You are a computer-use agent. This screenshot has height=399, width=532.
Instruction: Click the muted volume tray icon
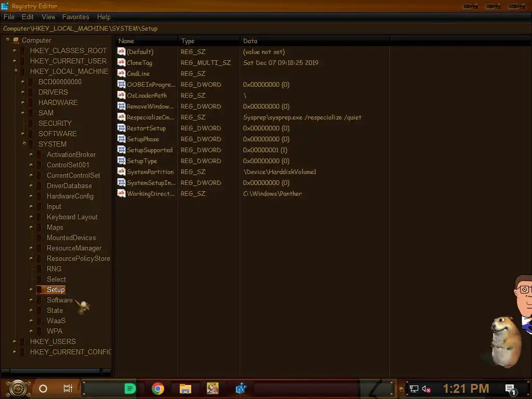pos(426,389)
